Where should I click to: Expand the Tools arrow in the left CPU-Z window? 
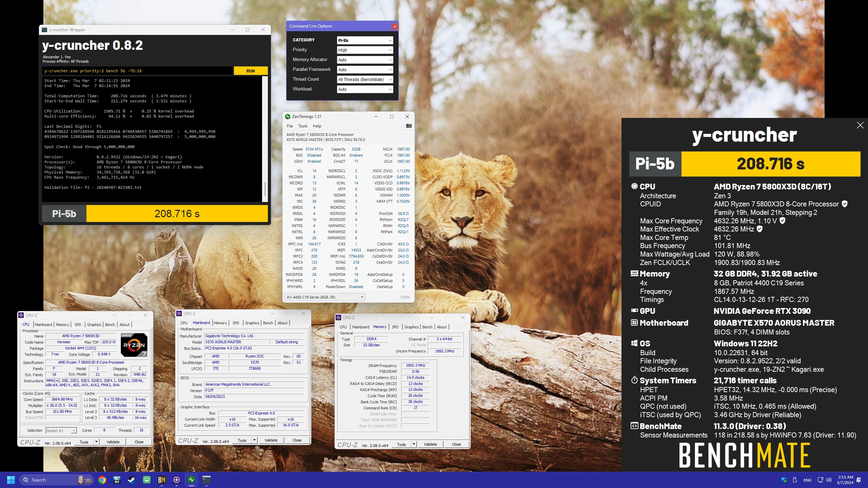(x=96, y=442)
